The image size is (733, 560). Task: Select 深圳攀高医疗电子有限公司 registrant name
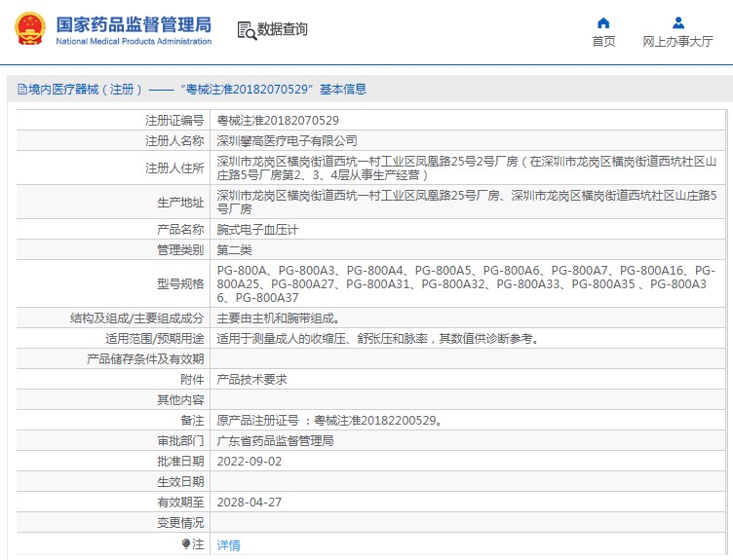point(287,140)
